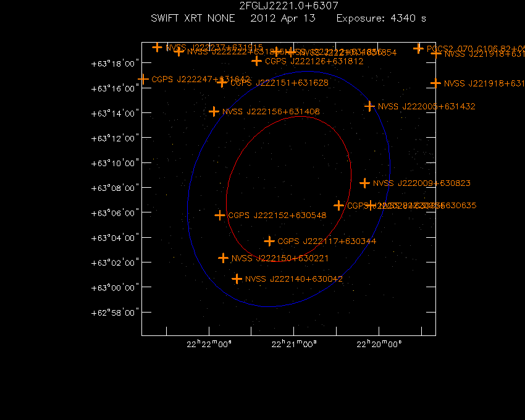Screen dimensions: 525x420
Task: Click the CGPS J222152+630548 label text
Action: 277,216
